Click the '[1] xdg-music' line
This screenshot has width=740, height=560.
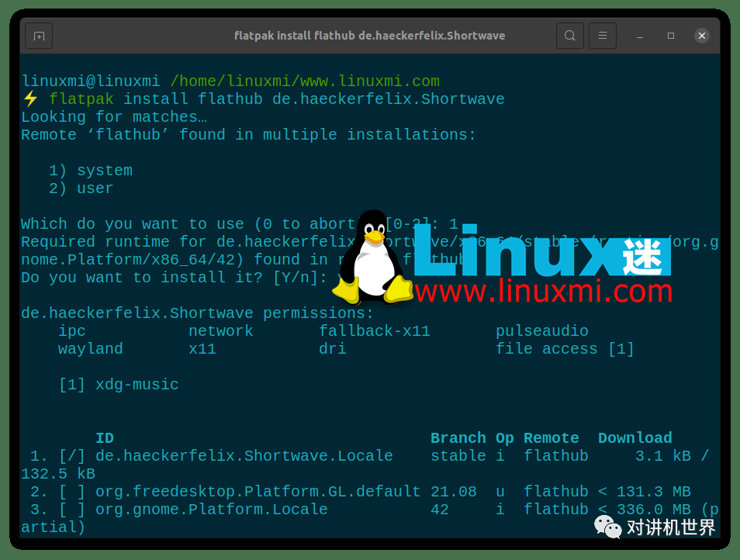119,385
